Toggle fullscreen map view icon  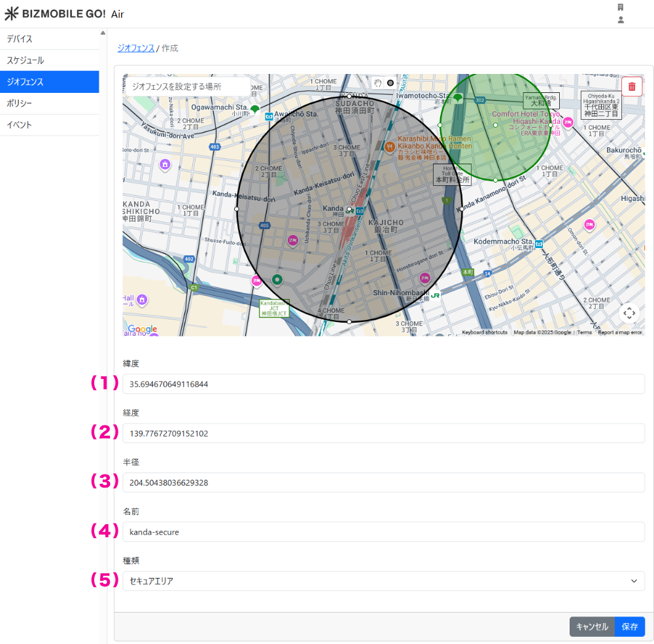(629, 313)
